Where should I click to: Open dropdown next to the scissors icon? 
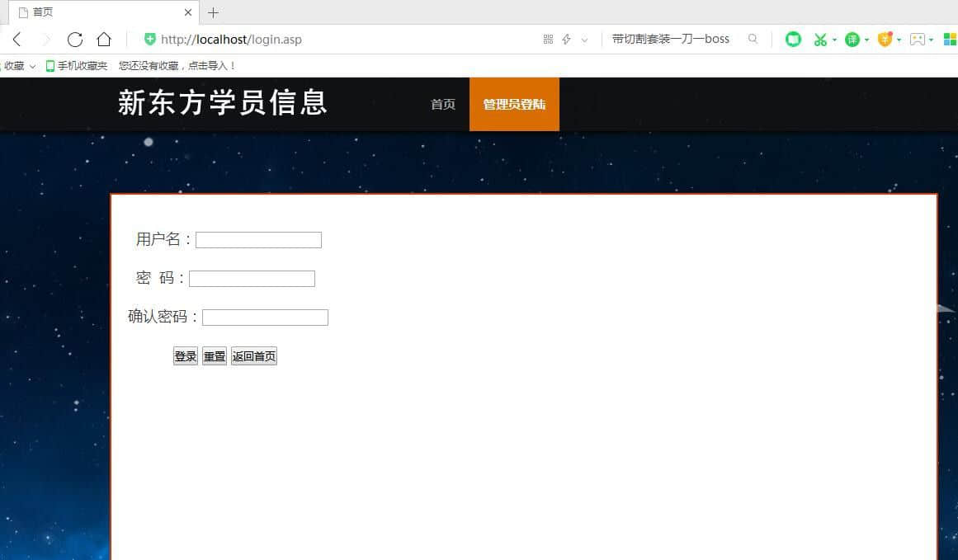pos(834,40)
